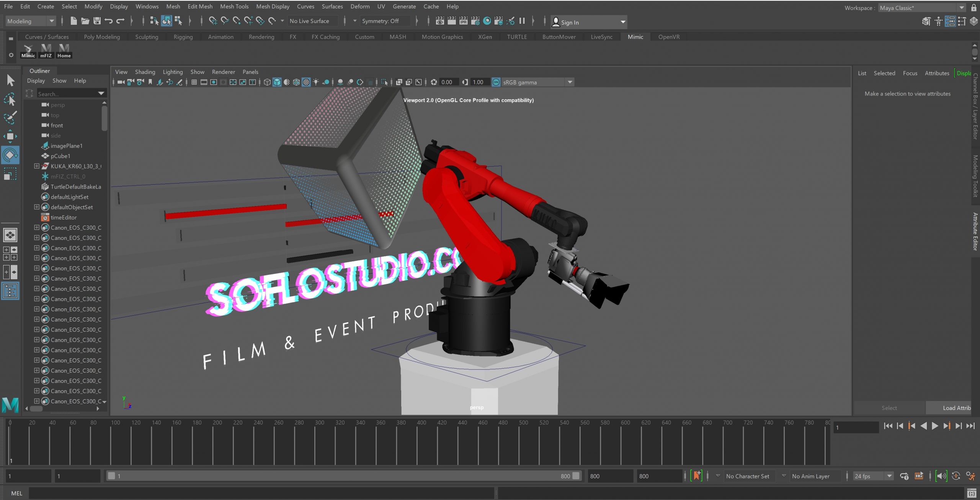Save the current scene
This screenshot has height=500, width=980.
97,21
